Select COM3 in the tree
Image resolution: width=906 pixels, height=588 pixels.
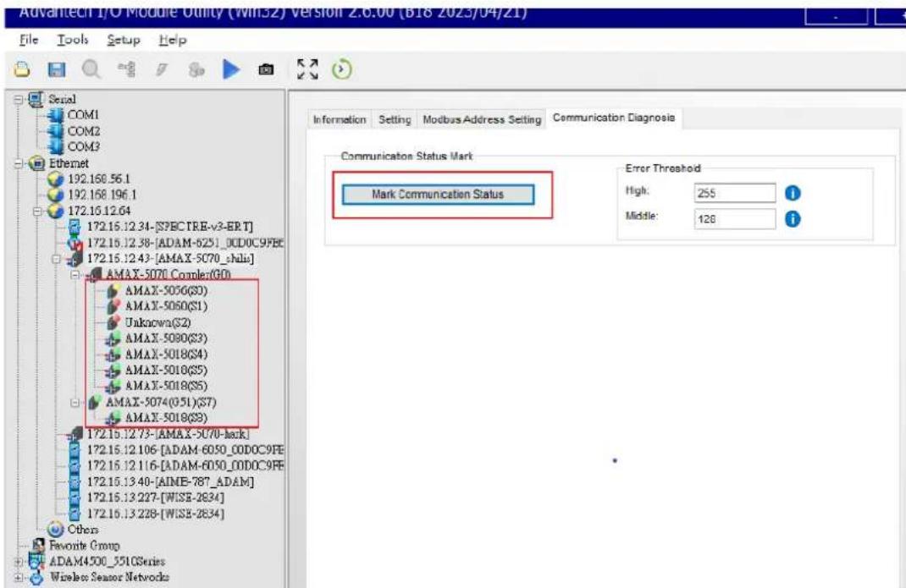point(84,146)
